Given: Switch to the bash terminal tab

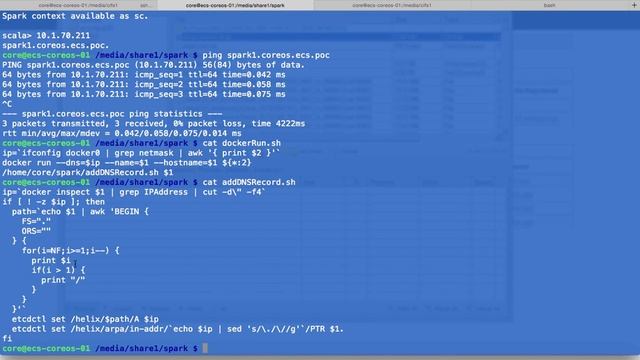Looking at the screenshot, I should point(549,5).
